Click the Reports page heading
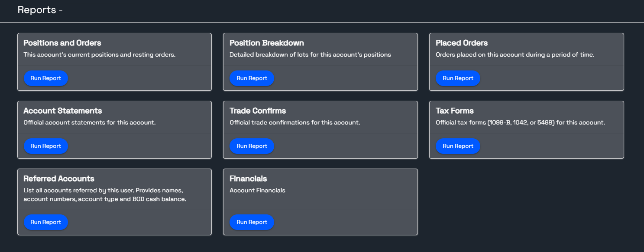This screenshot has width=644, height=252. tap(37, 10)
